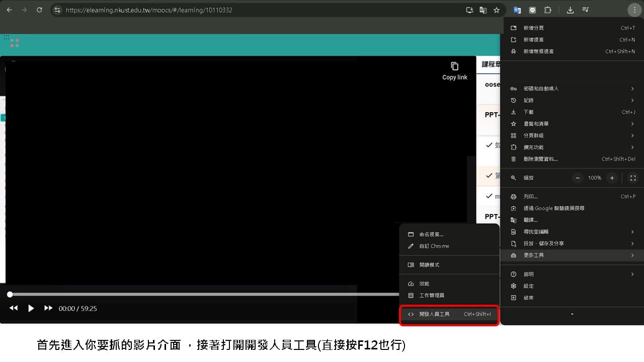
Task: Click the video progress bar handle
Action: (x=10, y=294)
